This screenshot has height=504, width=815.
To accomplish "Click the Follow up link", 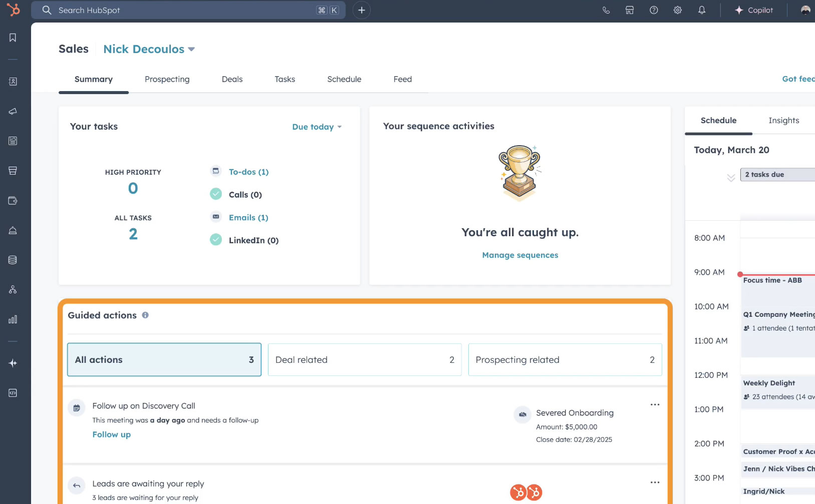I will (x=112, y=434).
